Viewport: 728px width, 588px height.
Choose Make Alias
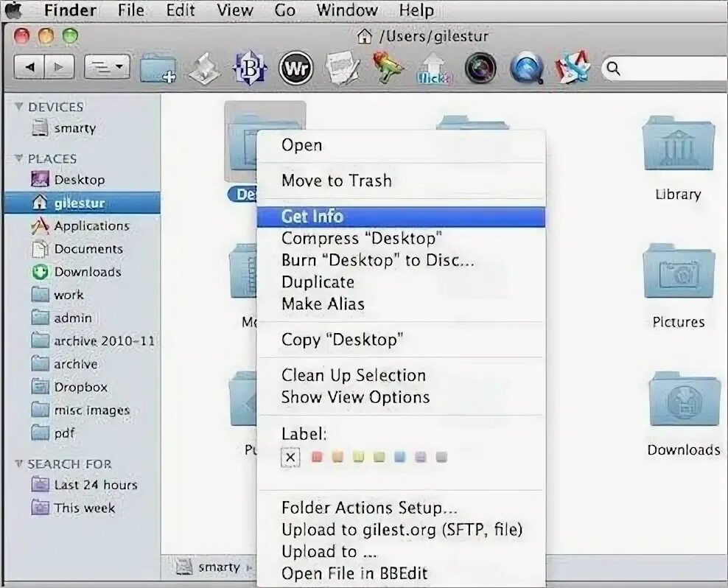click(401, 304)
